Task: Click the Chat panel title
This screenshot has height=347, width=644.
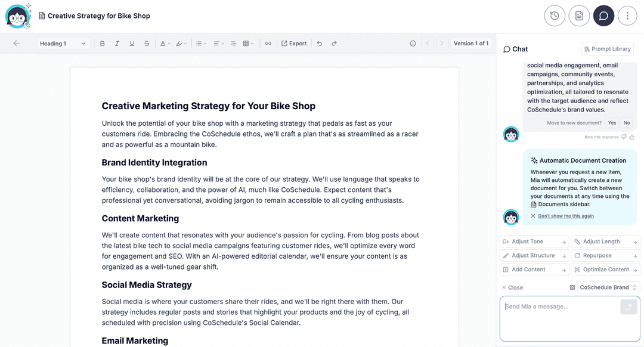Action: point(519,49)
